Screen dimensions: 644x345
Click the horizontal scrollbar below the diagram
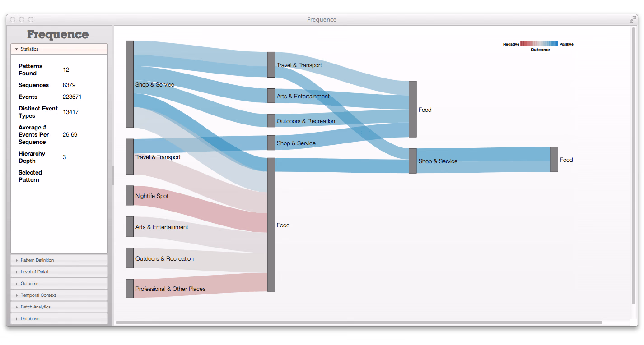pyautogui.click(x=359, y=322)
